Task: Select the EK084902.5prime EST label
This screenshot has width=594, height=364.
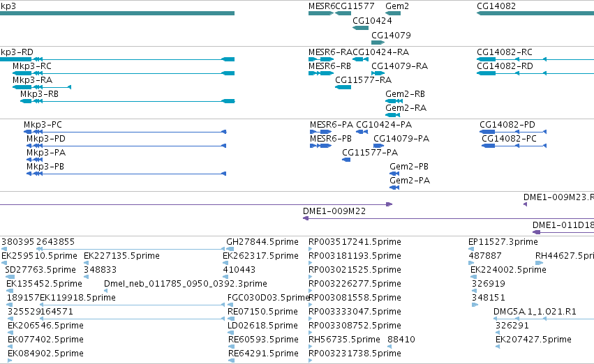Action: click(45, 354)
